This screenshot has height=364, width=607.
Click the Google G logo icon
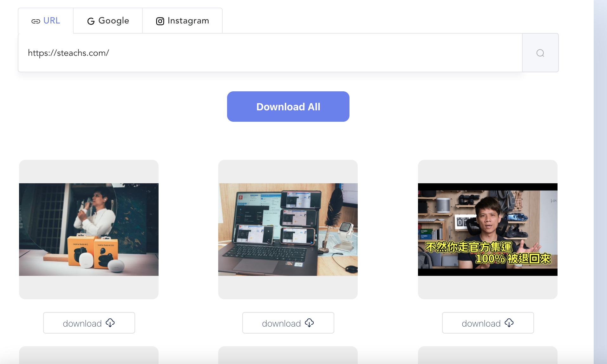pos(91,21)
